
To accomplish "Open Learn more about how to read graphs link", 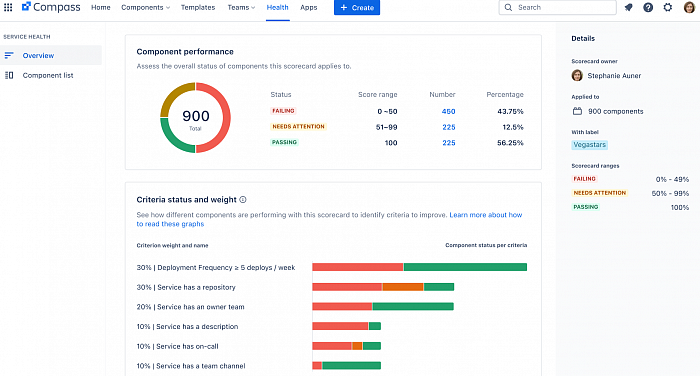I will [486, 215].
